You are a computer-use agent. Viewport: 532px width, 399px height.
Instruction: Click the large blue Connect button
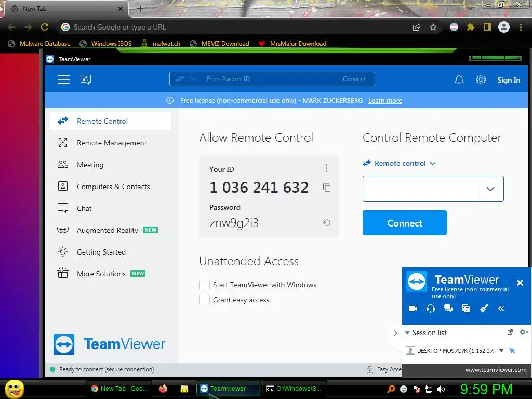tap(404, 223)
